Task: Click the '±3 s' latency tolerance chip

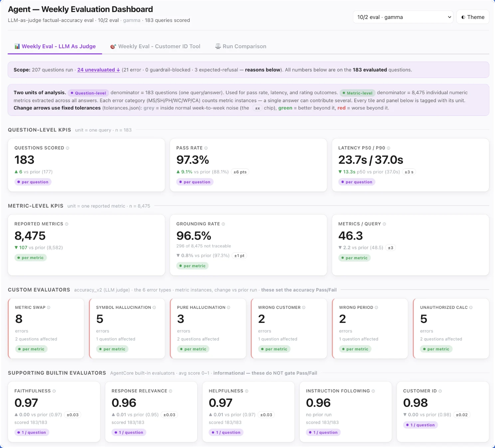Action: click(409, 172)
